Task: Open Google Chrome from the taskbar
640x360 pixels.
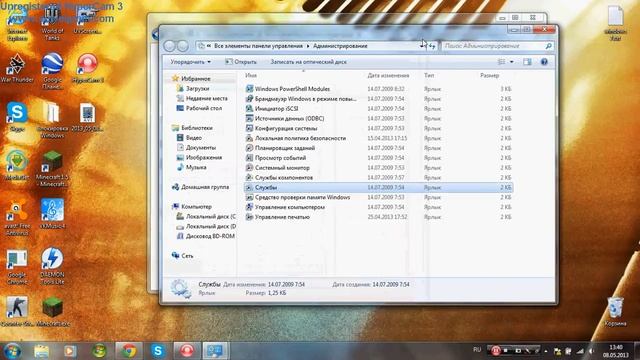Action: pyautogui.click(x=129, y=351)
